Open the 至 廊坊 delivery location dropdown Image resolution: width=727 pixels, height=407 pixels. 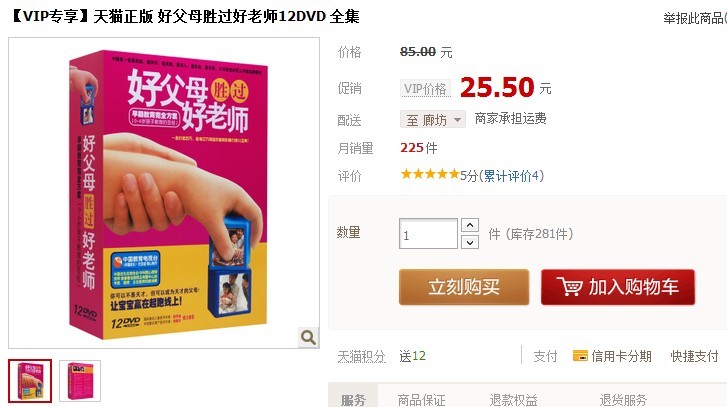pyautogui.click(x=433, y=120)
